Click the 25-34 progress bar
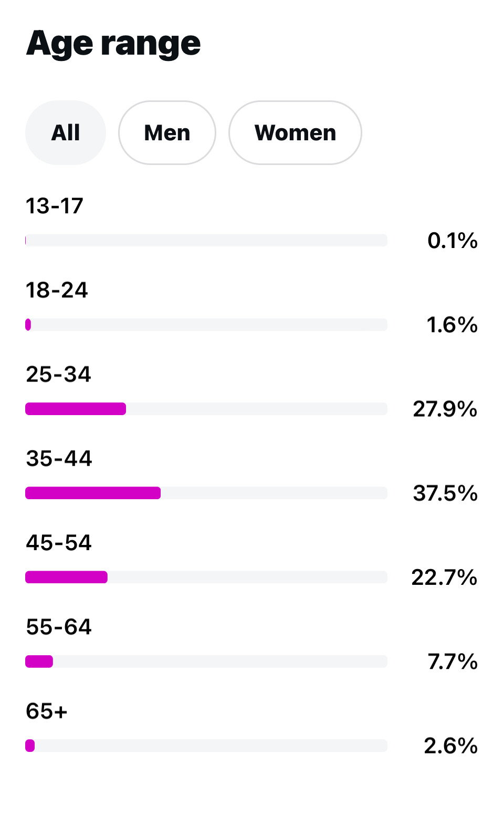The image size is (504, 815). (206, 409)
